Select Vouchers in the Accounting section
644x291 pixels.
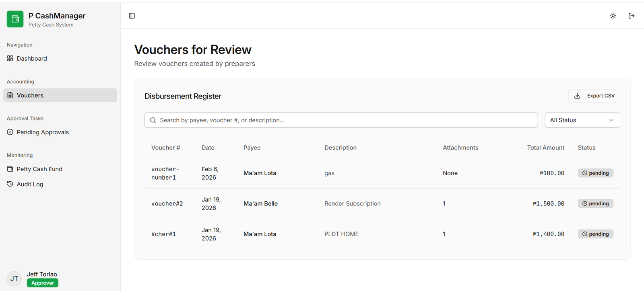pyautogui.click(x=30, y=95)
